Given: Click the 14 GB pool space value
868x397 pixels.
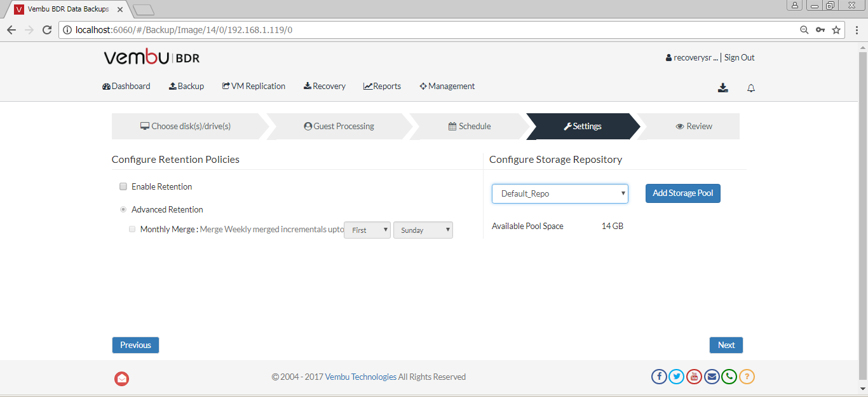Looking at the screenshot, I should tap(613, 226).
